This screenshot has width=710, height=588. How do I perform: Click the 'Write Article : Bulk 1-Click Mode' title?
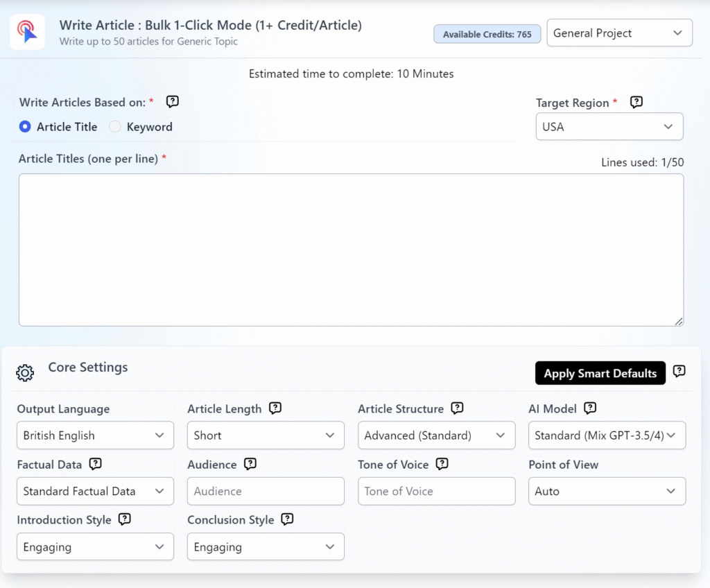[x=210, y=25]
